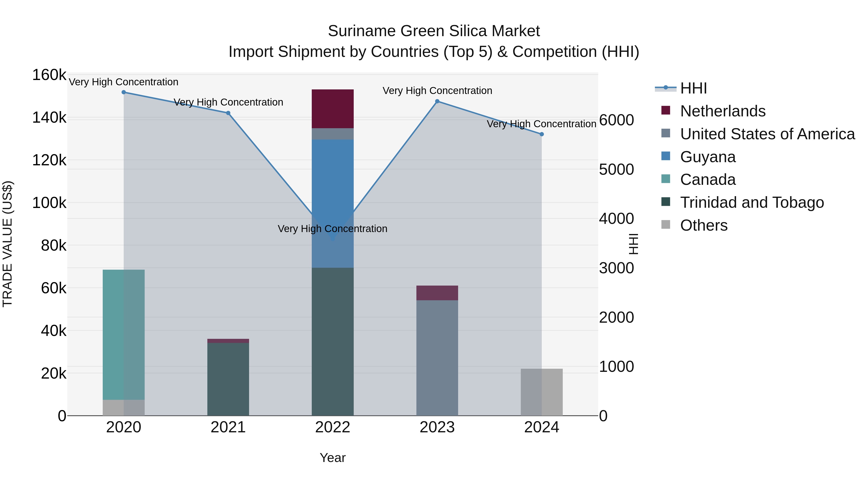Click the HHI line marker in legend
Viewport: 868px width, 488px height.
pos(665,87)
